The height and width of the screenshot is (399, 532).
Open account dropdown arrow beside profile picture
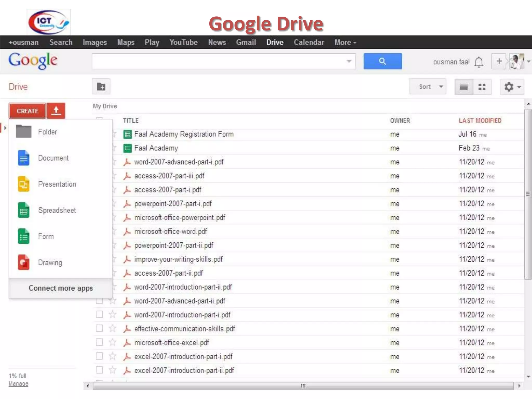(528, 62)
